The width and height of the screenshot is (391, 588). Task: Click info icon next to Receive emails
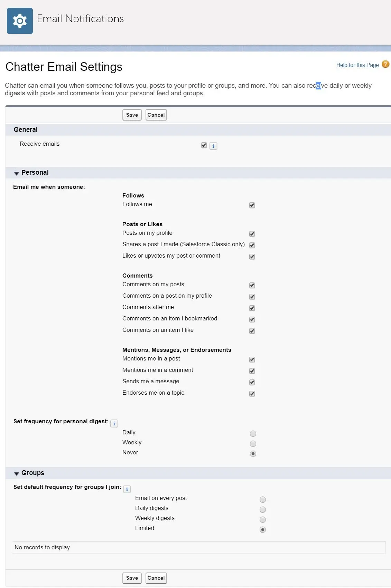[x=213, y=146]
